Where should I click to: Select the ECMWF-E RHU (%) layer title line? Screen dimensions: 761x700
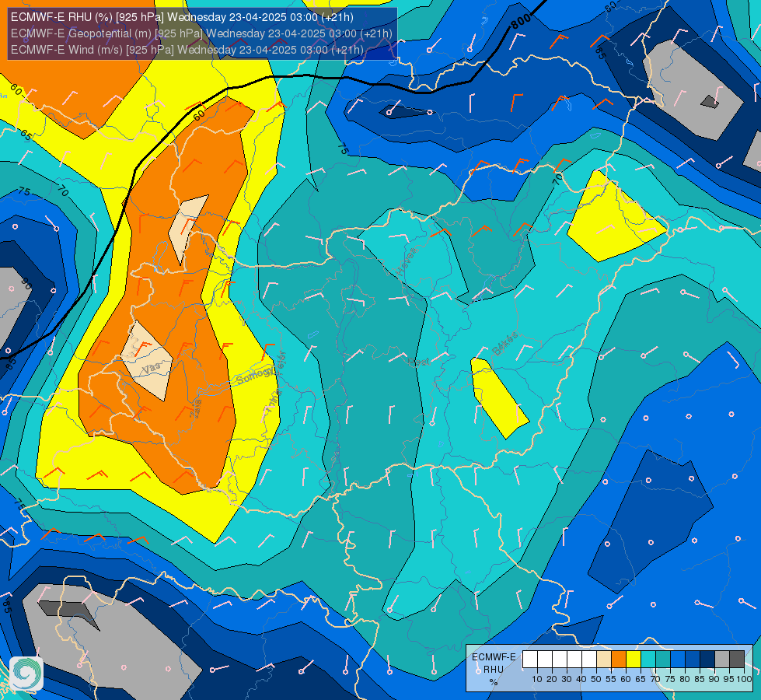182,17
